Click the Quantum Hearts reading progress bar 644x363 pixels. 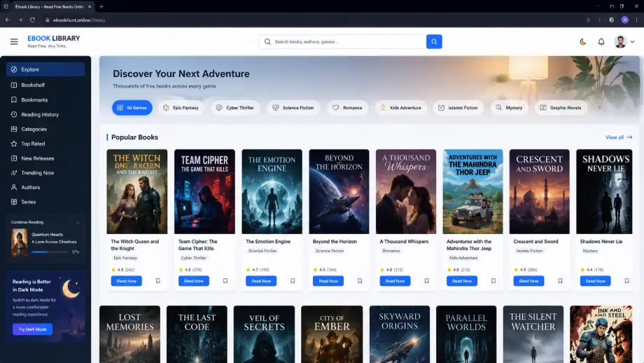point(49,252)
